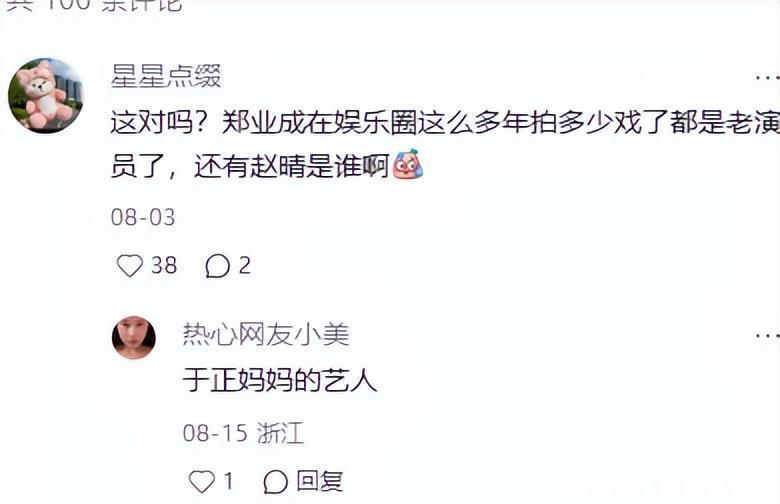780x504 pixels.
Task: Click the like count 38
Action: point(164,266)
